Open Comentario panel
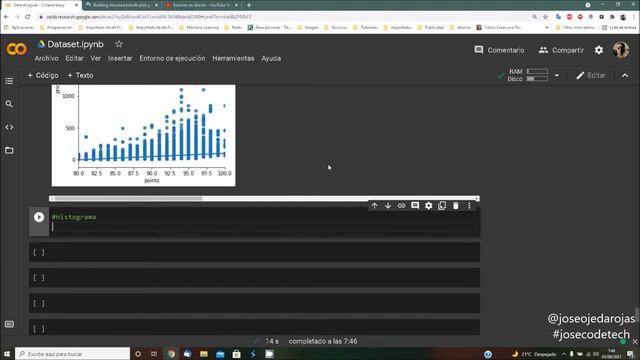 tap(499, 50)
